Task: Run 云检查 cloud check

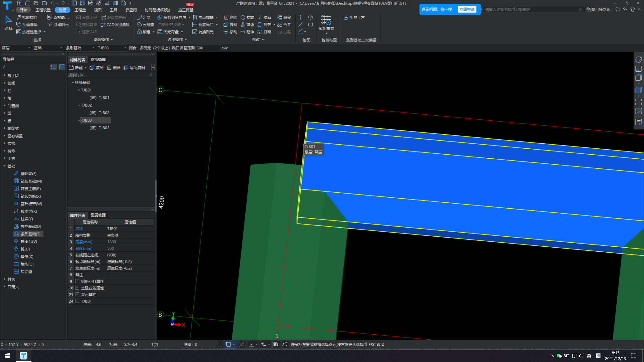Action: tap(145, 25)
